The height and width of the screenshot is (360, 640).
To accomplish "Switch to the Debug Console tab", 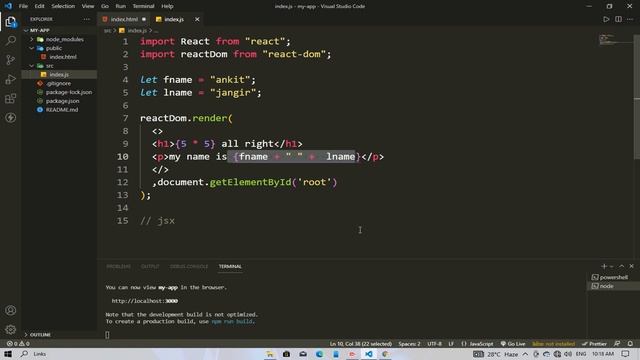I will coord(189,267).
